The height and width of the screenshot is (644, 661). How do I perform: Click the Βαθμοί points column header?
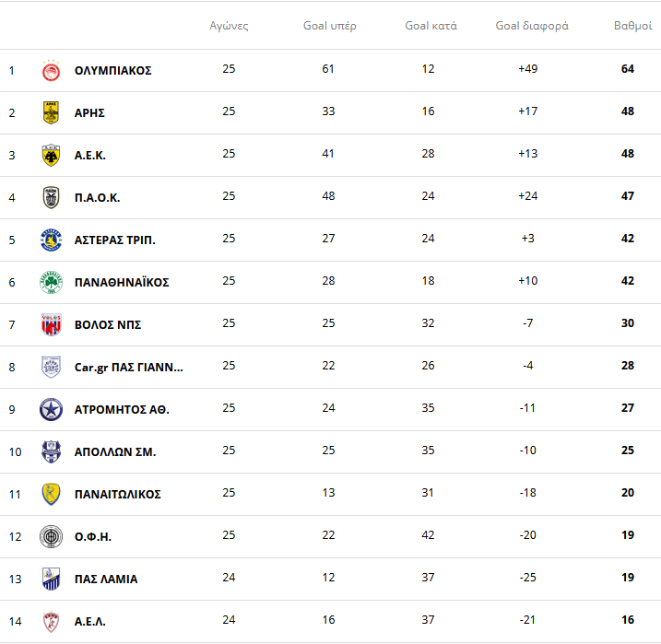633,26
